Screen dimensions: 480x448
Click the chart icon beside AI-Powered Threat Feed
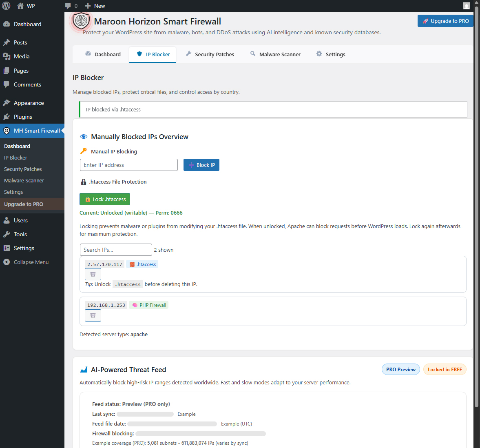click(84, 370)
